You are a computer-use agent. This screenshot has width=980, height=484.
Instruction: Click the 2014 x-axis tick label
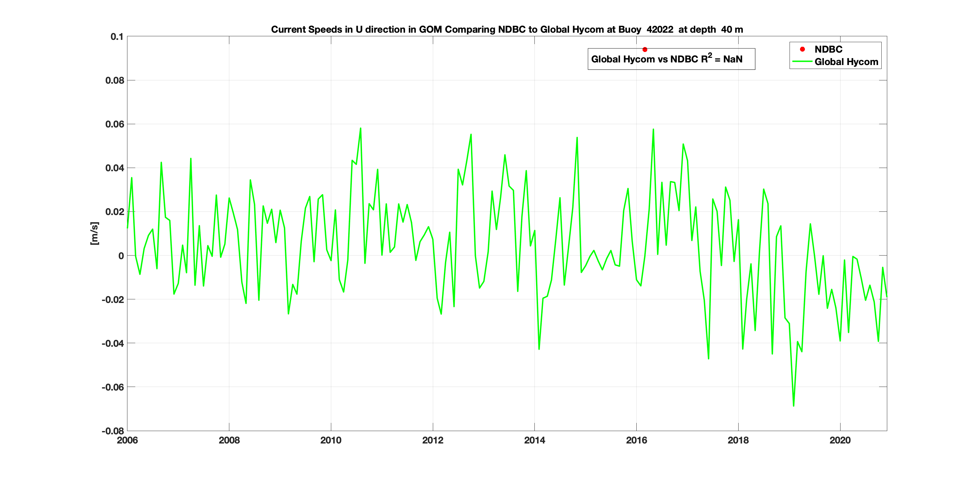(x=534, y=440)
